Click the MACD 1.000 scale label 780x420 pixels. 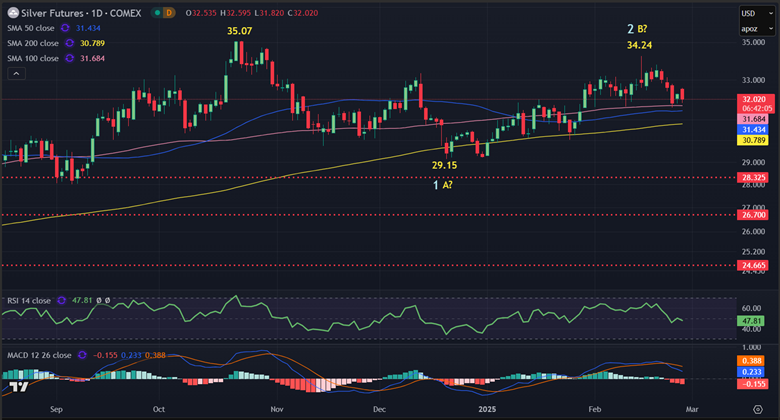[751, 347]
